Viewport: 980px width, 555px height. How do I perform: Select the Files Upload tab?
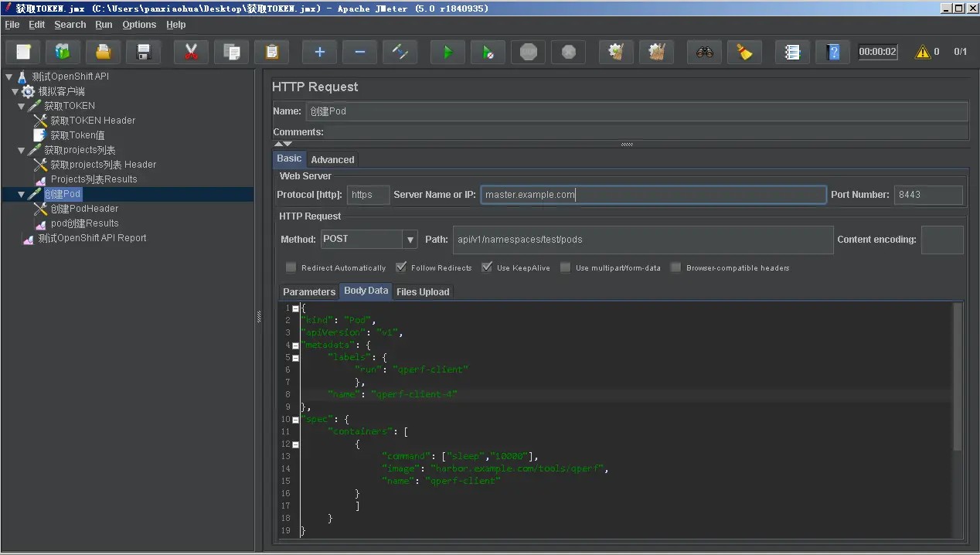click(422, 291)
